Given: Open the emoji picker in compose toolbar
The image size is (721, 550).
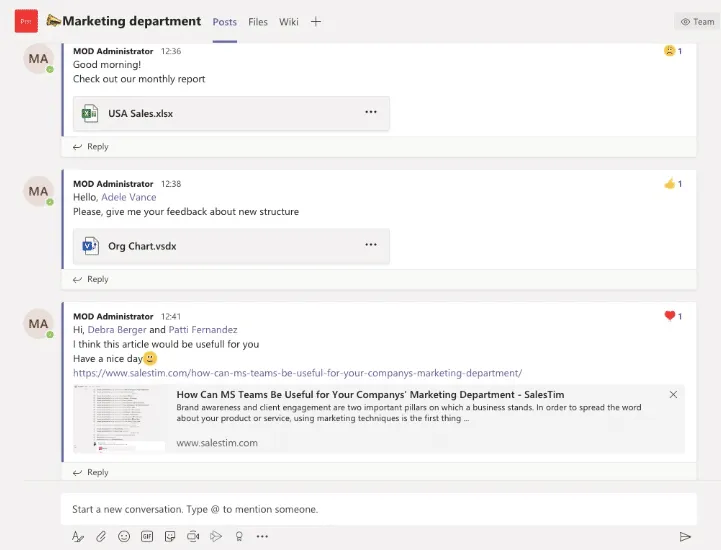Looking at the screenshot, I should [124, 536].
